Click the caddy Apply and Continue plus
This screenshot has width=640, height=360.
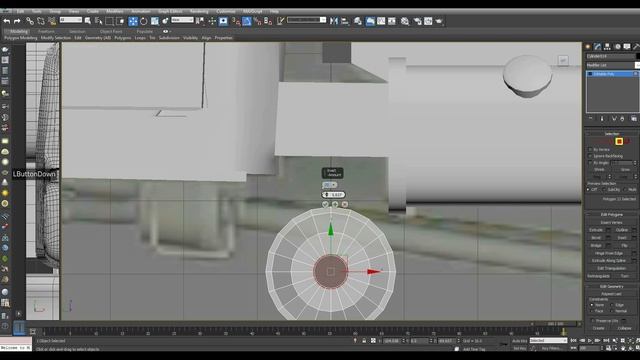pos(335,204)
